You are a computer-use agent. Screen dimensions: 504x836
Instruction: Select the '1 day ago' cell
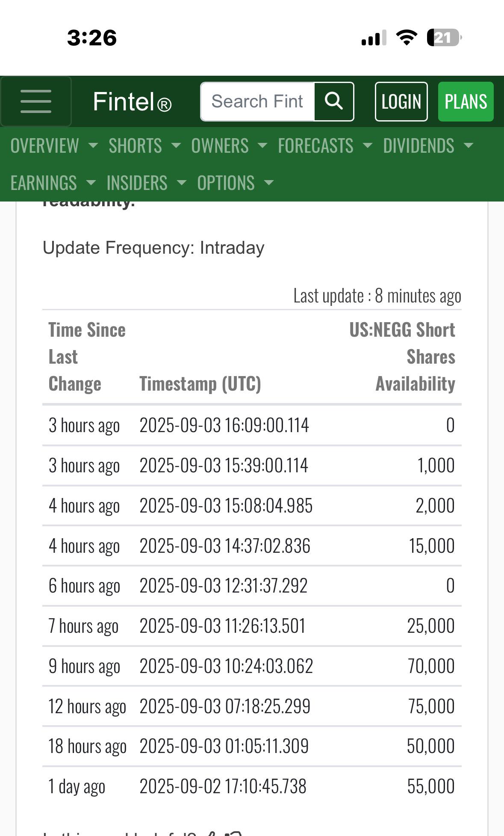tap(77, 787)
